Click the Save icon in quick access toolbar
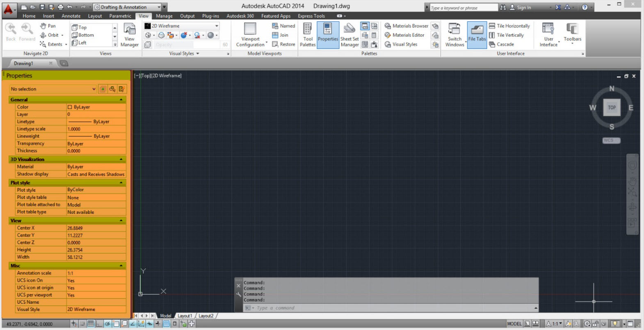Screen dimensions: 644x330 42,7
